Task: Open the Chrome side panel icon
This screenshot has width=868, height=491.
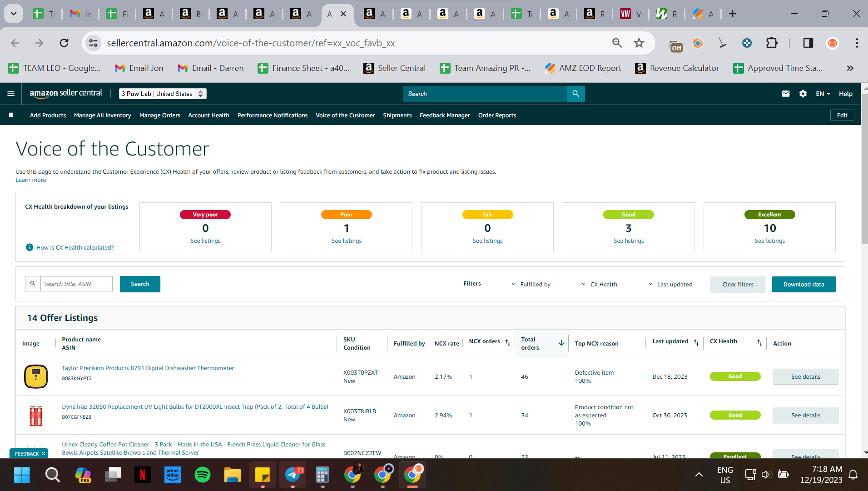Action: coord(808,43)
